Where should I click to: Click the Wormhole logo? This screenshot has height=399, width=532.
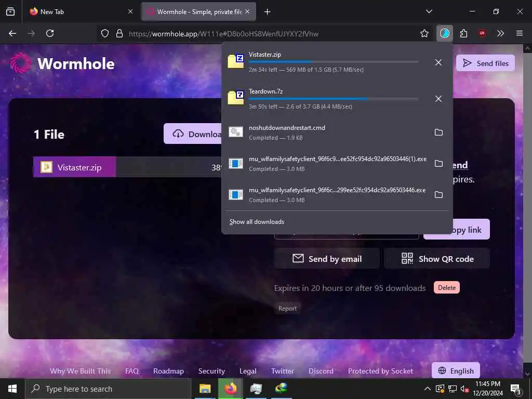[x=62, y=63]
